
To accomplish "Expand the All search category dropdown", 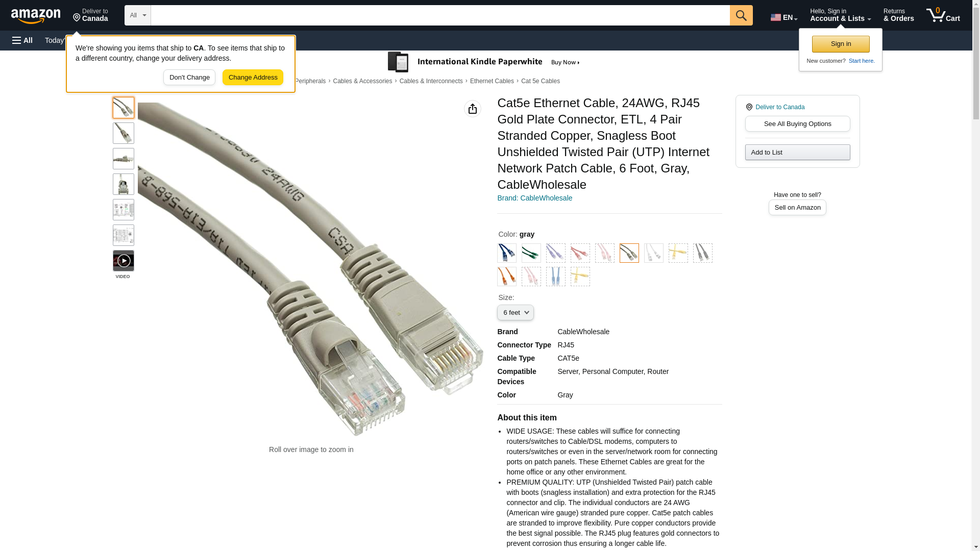I will (138, 15).
